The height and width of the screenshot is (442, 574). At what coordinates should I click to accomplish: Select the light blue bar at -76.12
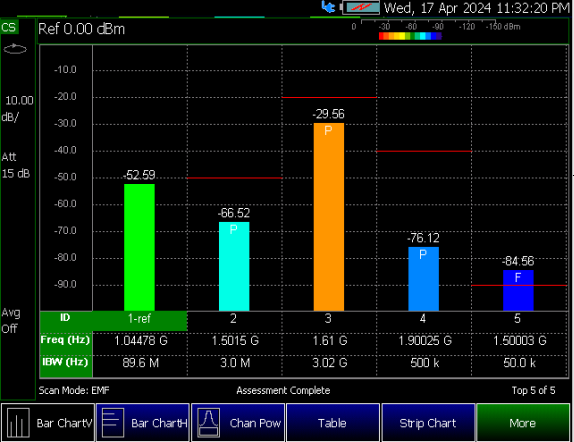point(424,279)
